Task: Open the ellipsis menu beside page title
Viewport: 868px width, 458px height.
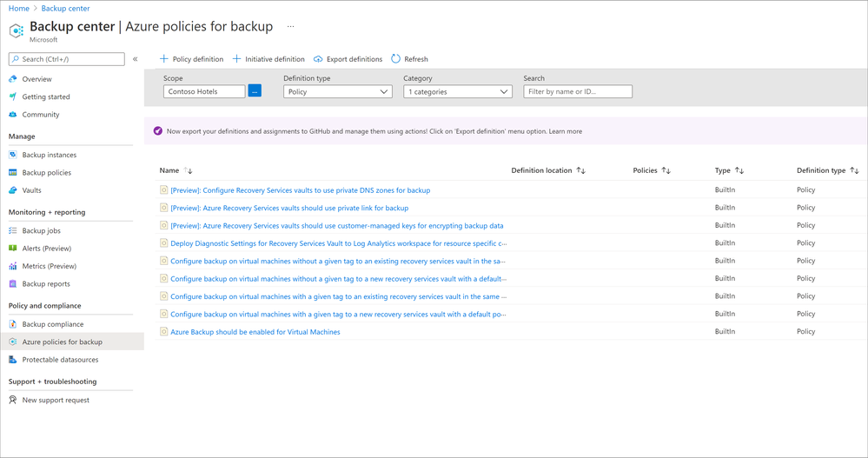Action: coord(290,27)
